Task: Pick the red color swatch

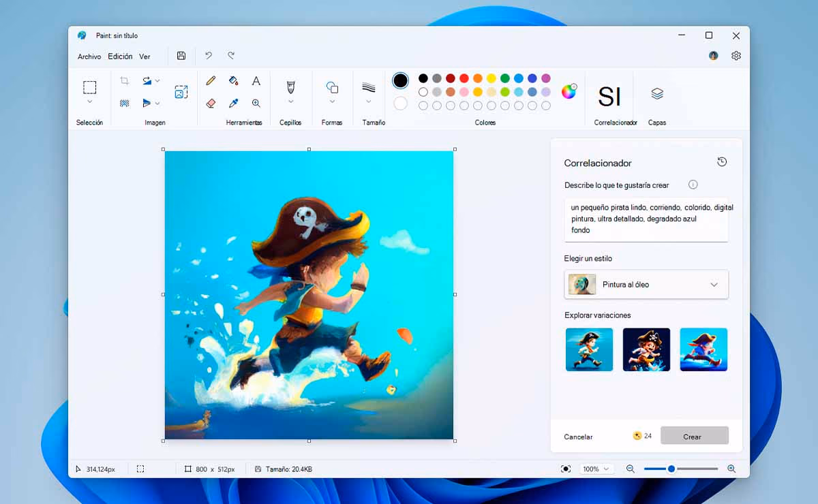Action: click(464, 78)
